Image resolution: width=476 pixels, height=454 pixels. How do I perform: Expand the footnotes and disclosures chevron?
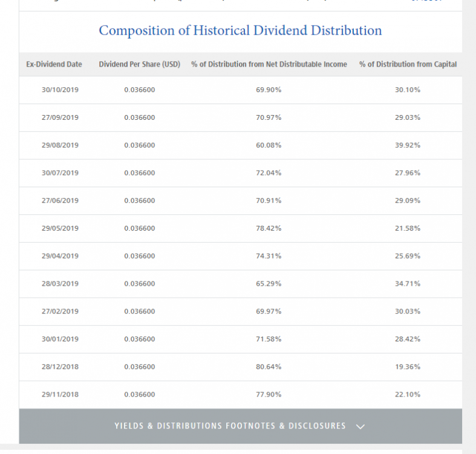[360, 426]
